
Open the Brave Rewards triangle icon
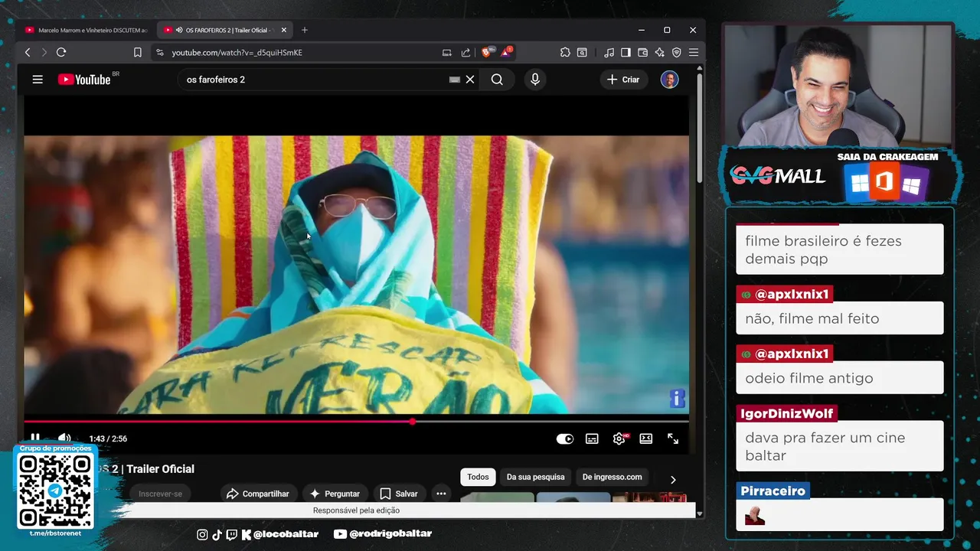(506, 52)
